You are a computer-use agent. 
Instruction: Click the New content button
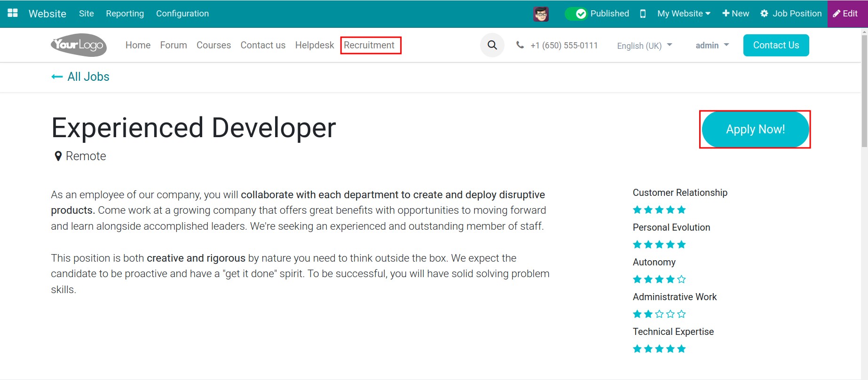[x=736, y=14]
